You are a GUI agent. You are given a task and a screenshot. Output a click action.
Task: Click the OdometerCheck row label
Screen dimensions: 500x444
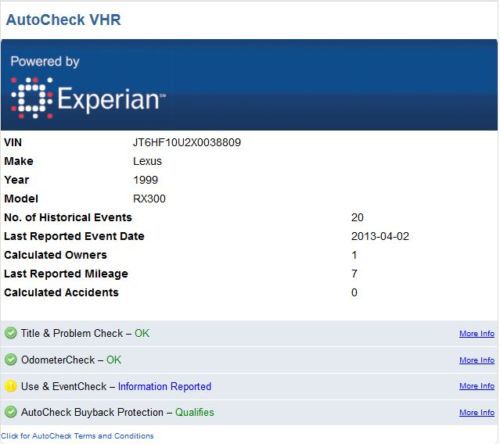coord(58,360)
